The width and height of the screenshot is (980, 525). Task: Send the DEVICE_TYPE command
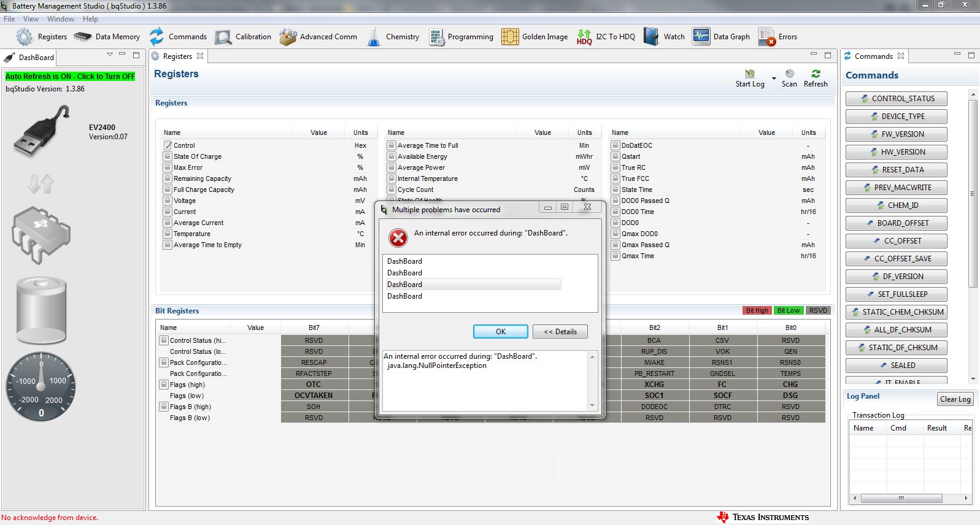pyautogui.click(x=897, y=117)
